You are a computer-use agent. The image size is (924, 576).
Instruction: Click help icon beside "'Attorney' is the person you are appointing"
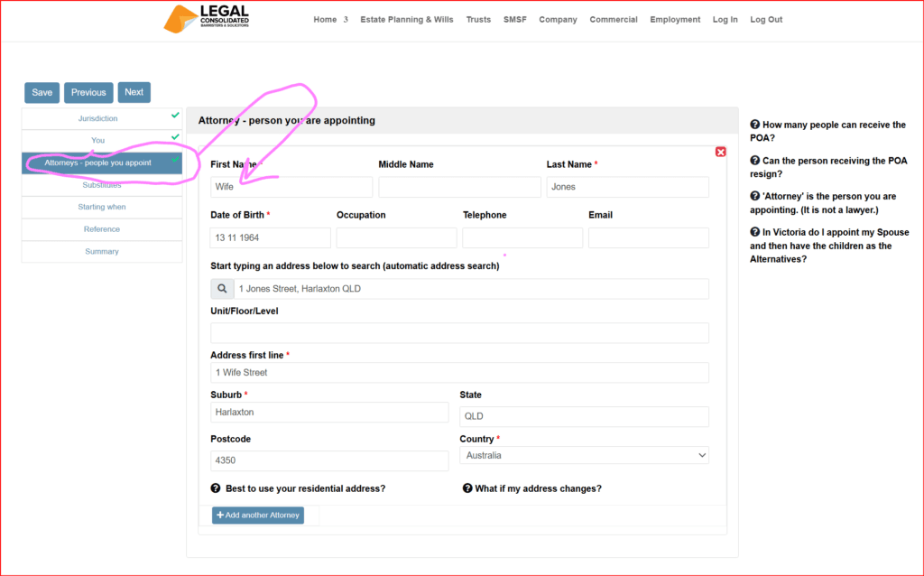[x=755, y=196]
